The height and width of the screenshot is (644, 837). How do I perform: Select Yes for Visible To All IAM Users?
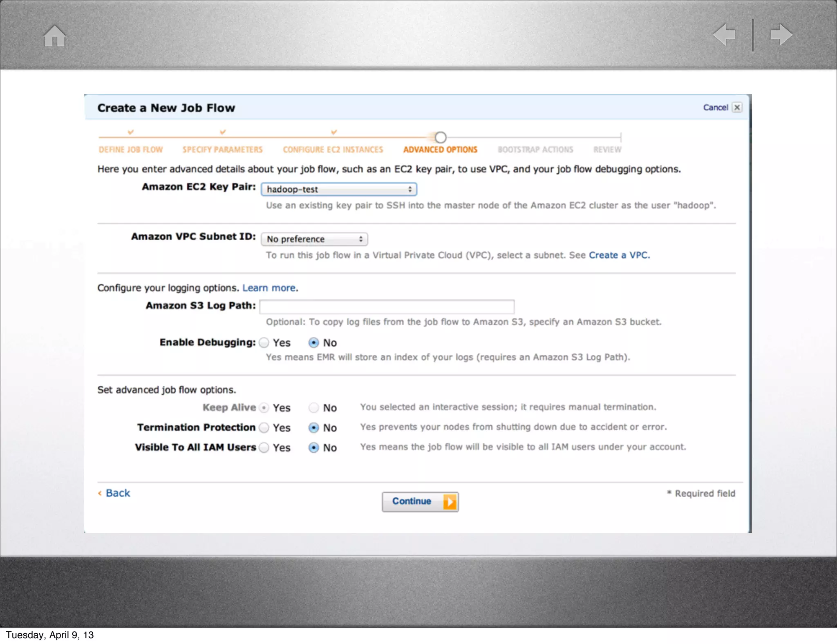tap(264, 448)
